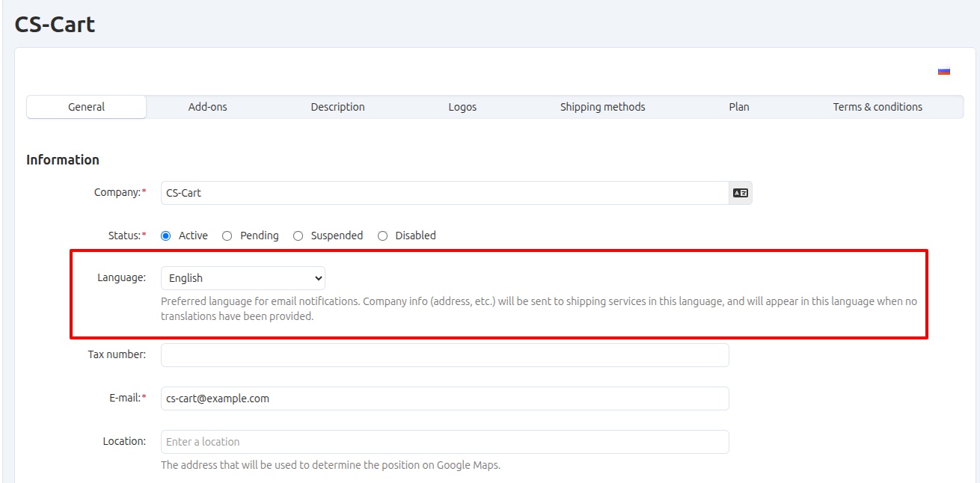Open the Shipping methods tab

click(x=603, y=107)
